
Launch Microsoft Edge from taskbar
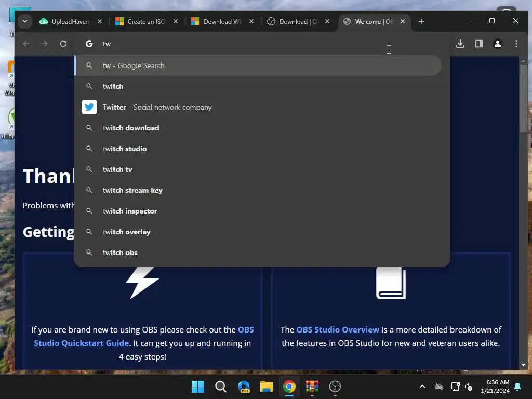point(244,387)
